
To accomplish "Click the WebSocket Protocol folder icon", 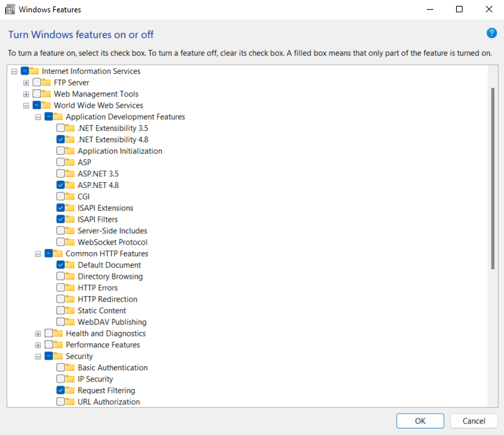I will point(70,242).
